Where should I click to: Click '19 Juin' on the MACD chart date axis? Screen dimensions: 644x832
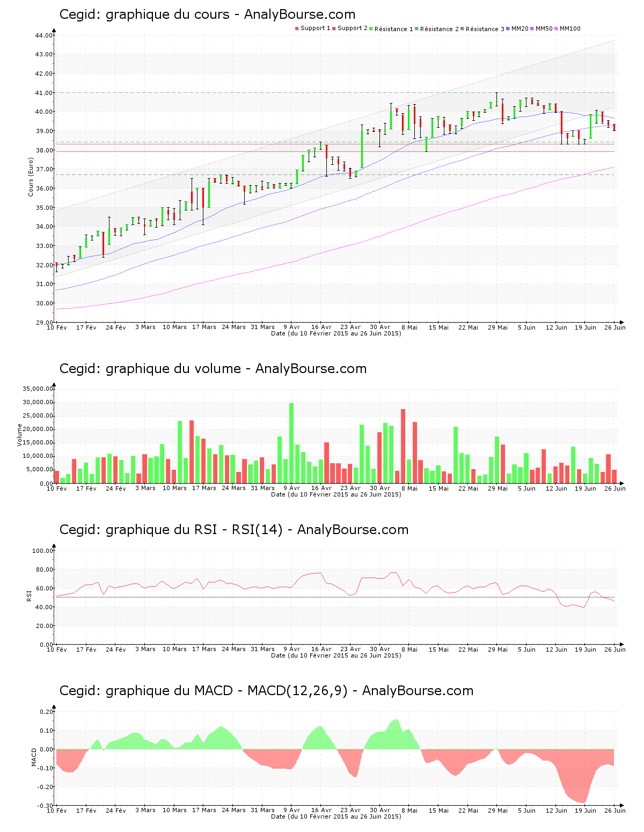coord(586,811)
